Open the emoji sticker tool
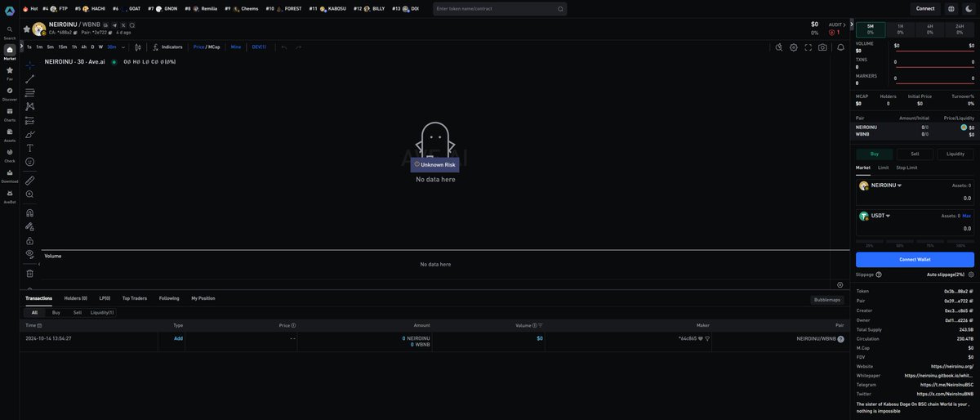The width and height of the screenshot is (980, 420). tap(30, 162)
